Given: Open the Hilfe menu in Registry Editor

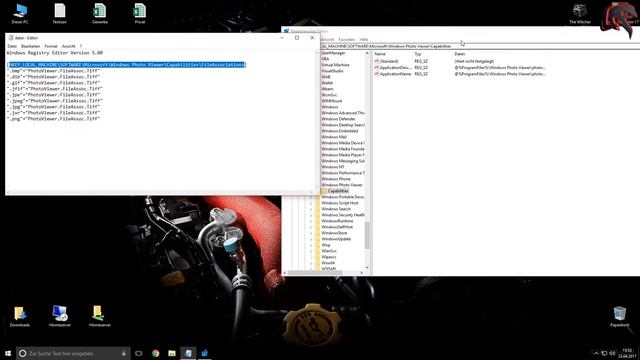Looking at the screenshot, I should pos(364,40).
